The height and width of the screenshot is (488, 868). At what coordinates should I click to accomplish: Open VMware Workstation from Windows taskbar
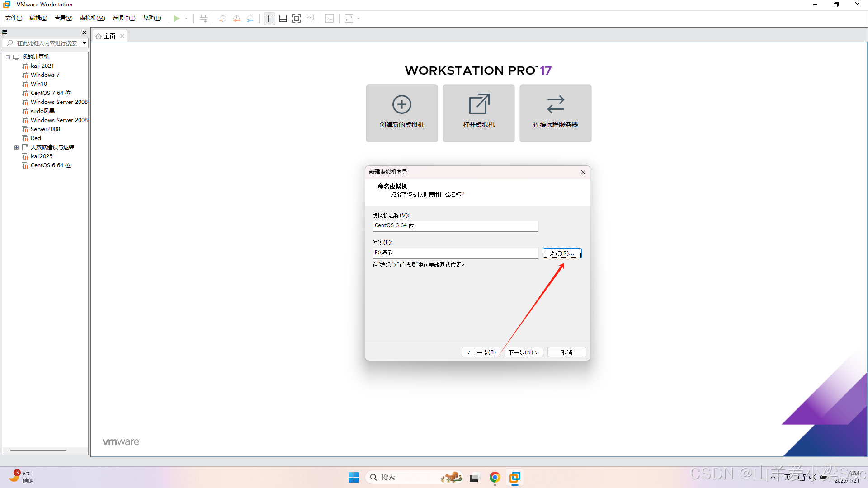(x=515, y=477)
